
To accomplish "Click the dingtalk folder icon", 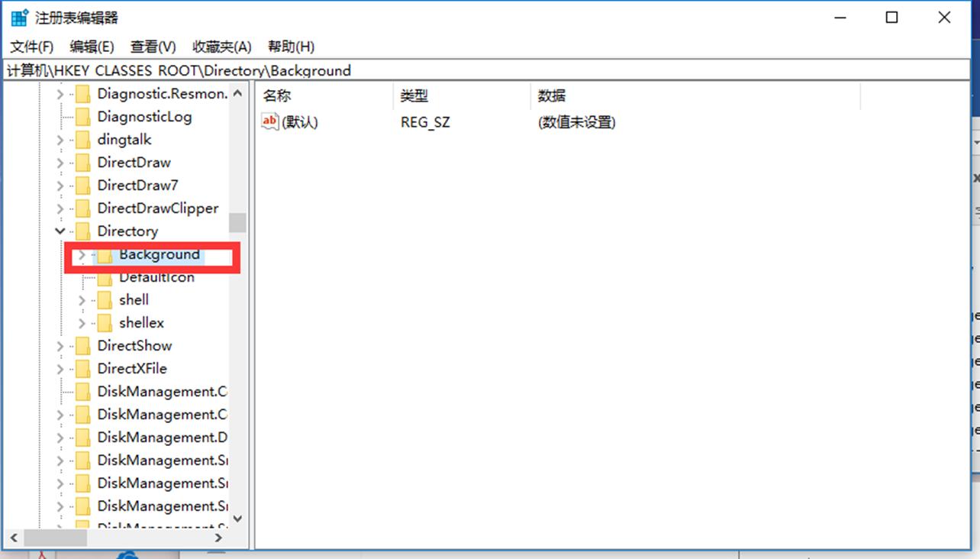I will tap(84, 139).
